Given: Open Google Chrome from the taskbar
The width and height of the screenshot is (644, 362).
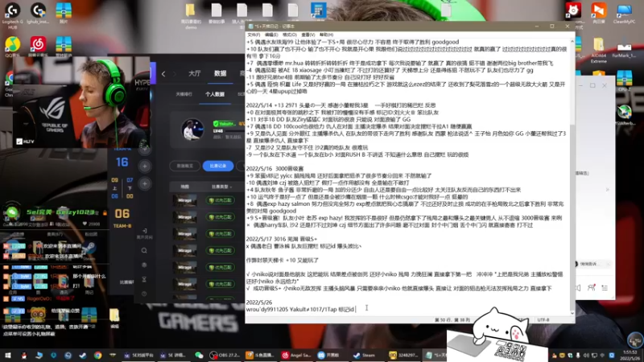Looking at the screenshot, I should tap(97, 355).
